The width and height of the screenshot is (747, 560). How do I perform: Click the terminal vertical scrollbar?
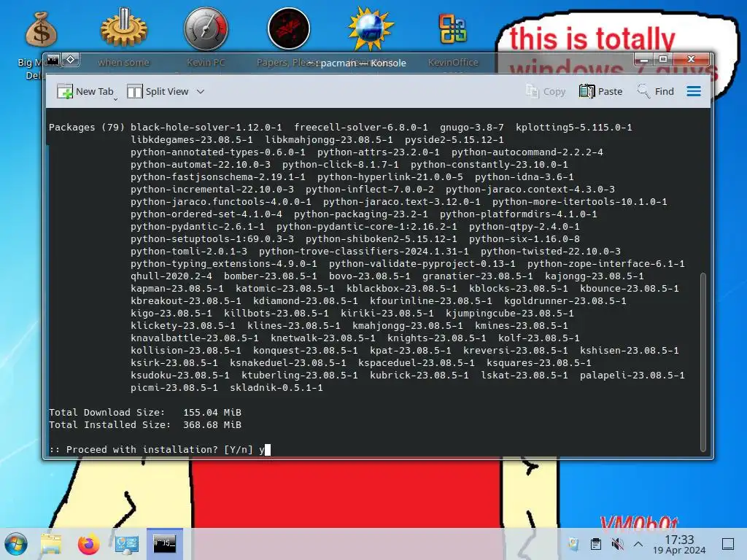703,362
